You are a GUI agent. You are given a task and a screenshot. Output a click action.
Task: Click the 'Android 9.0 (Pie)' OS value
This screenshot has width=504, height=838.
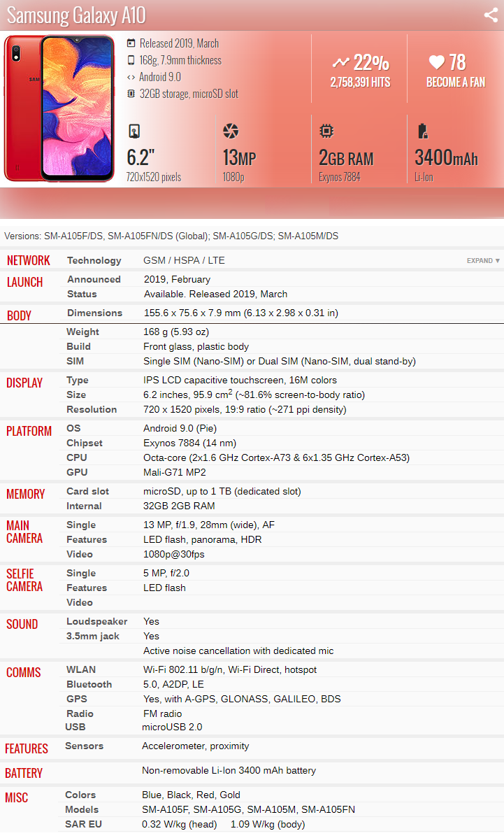click(180, 428)
